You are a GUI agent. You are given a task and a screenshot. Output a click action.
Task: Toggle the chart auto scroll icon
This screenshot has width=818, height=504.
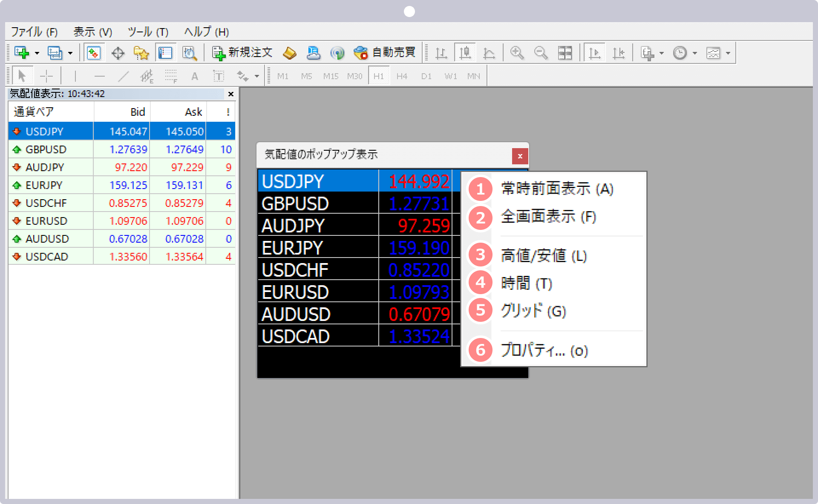594,53
